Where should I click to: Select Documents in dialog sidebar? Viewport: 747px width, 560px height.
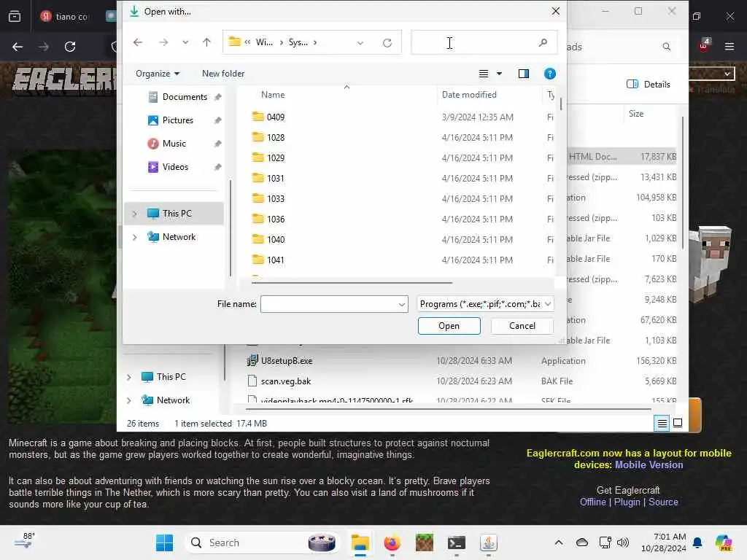click(x=185, y=97)
